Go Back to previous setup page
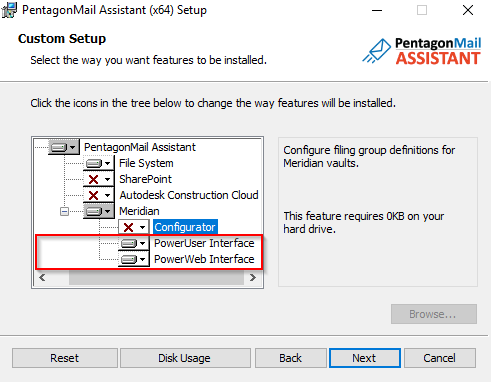This screenshot has width=491, height=382. pos(291,358)
